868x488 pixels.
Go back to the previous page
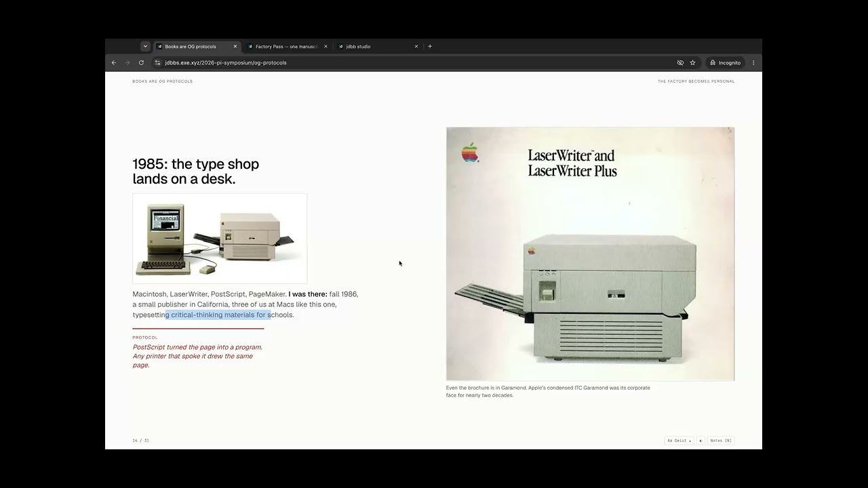click(114, 62)
